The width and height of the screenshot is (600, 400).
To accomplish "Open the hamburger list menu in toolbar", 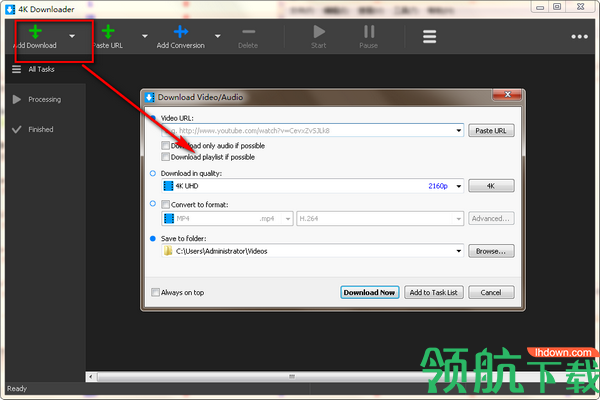I will (x=429, y=37).
